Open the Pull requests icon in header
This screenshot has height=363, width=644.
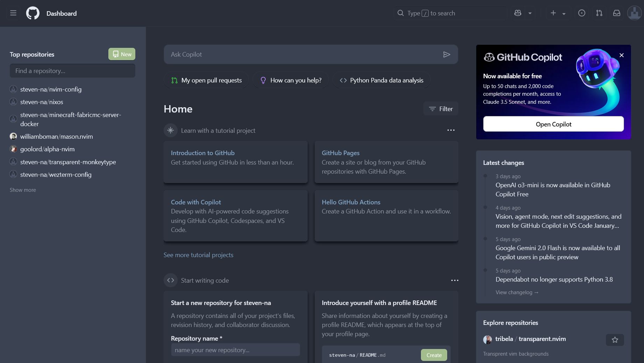click(599, 13)
